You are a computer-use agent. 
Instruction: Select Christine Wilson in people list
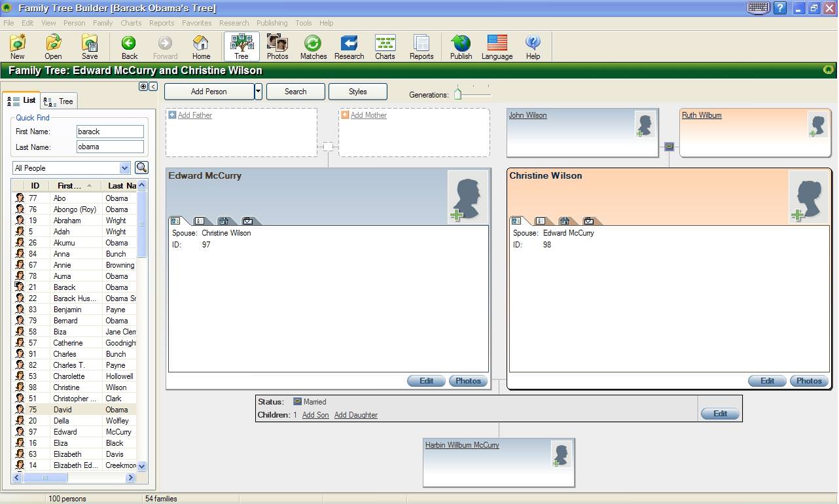tap(74, 387)
